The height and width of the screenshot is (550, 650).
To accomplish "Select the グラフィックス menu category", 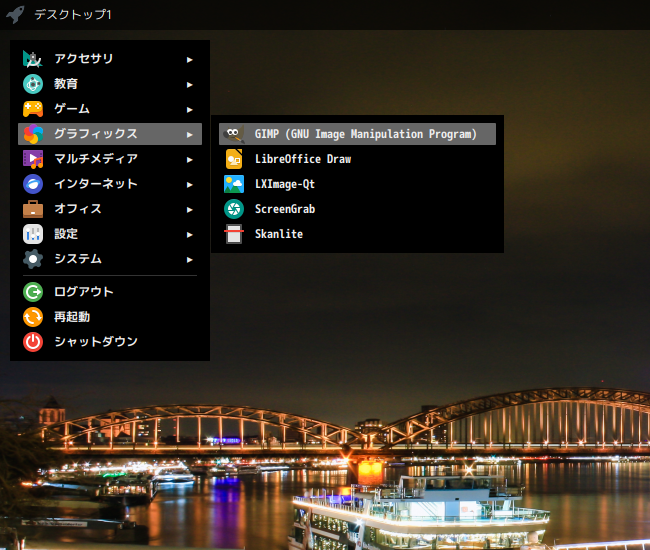I will [110, 134].
